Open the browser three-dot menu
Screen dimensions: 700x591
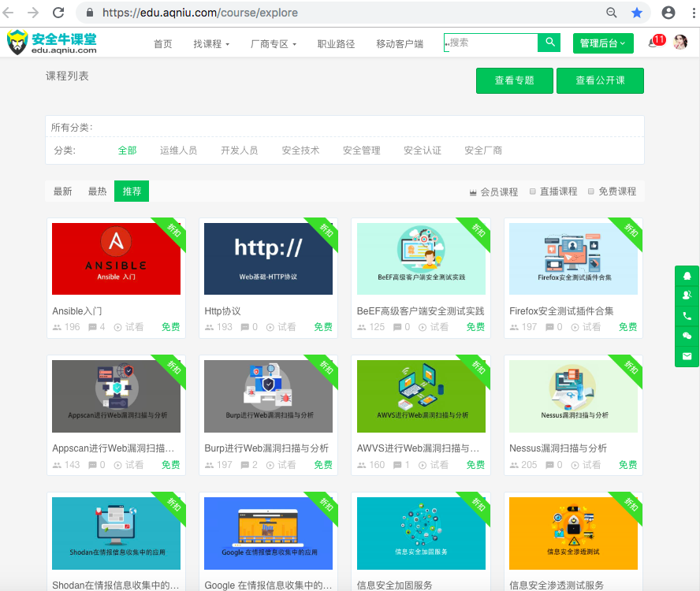click(x=694, y=13)
